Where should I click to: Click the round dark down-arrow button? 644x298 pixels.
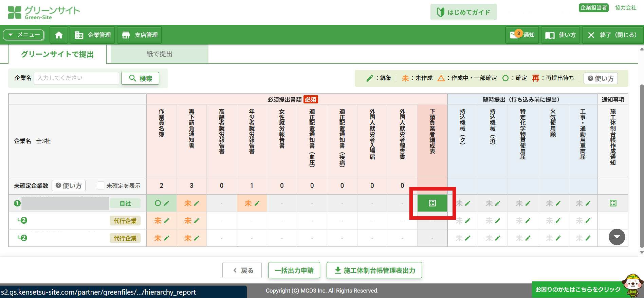pyautogui.click(x=617, y=237)
